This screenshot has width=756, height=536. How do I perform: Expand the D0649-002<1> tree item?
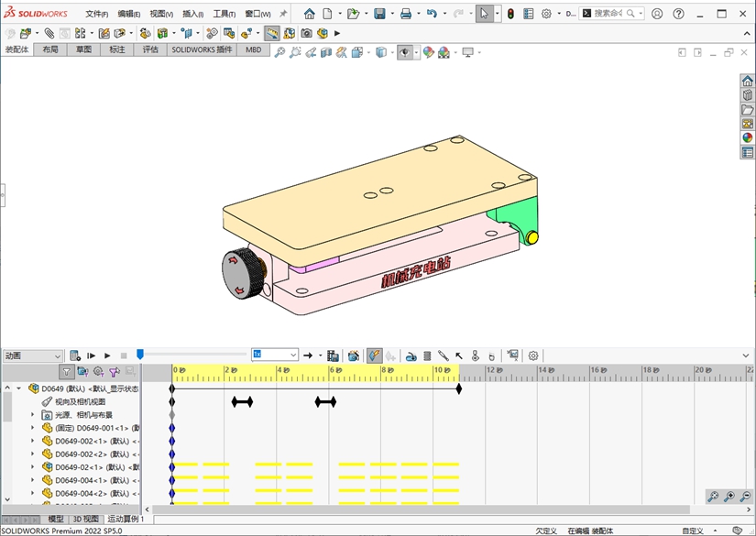click(x=33, y=441)
